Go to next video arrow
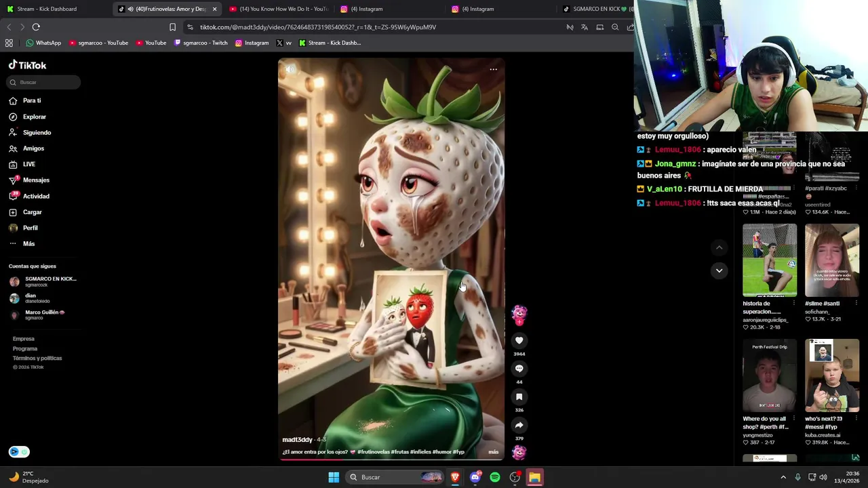This screenshot has height=488, width=868. coord(719,270)
